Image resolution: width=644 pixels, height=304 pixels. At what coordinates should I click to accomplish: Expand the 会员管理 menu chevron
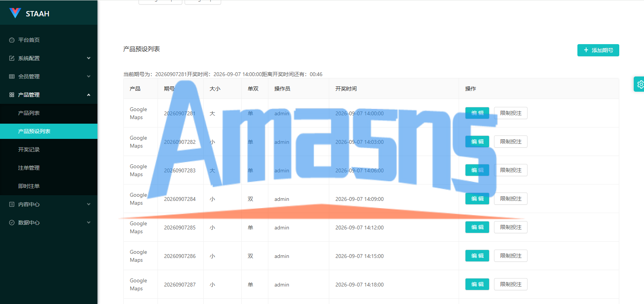point(89,76)
